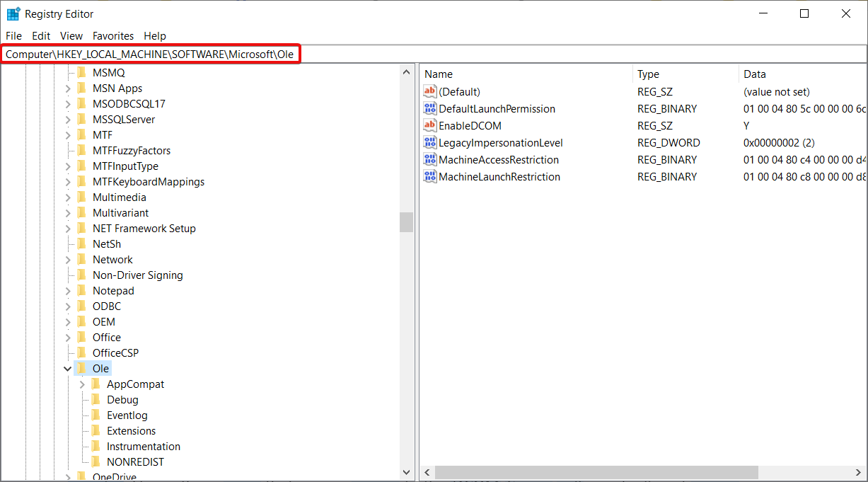Click the open Ole folder icon
The height and width of the screenshot is (482, 868).
[81, 368]
